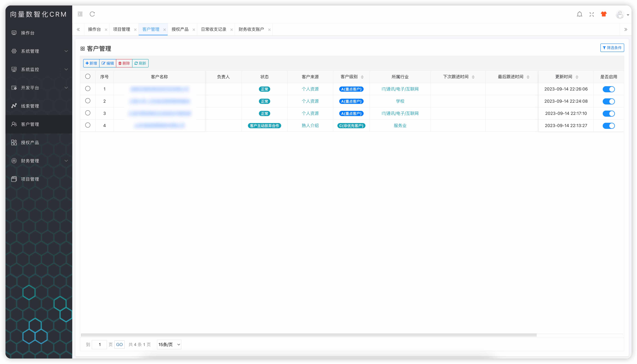
Task: Open 筛选条件 filter button
Action: [x=612, y=48]
